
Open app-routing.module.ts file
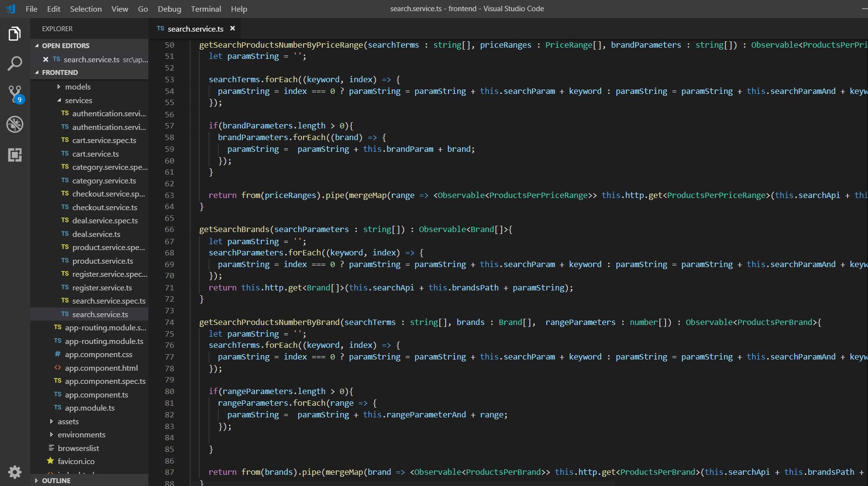tap(104, 341)
